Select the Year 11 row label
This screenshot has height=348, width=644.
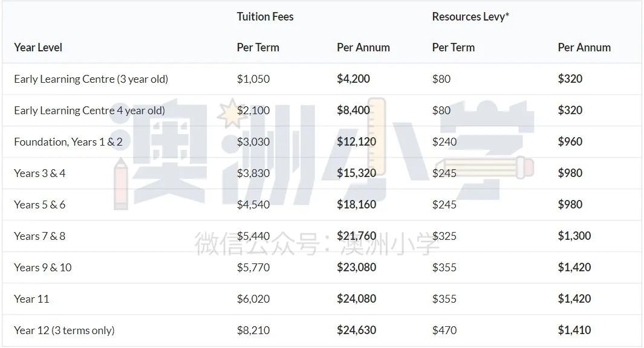31,298
